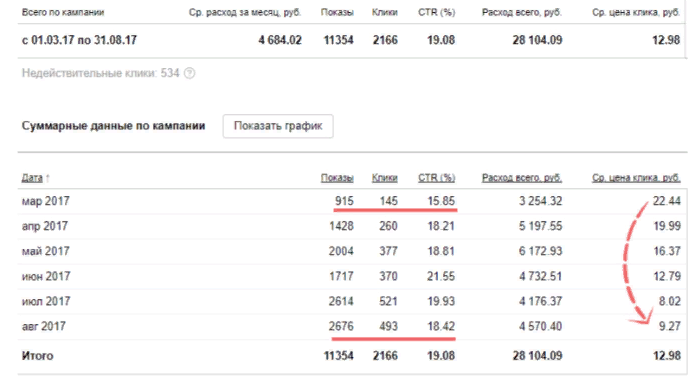Click the period с 01.03.17 по 31.08.17
693x378 pixels.
point(79,40)
